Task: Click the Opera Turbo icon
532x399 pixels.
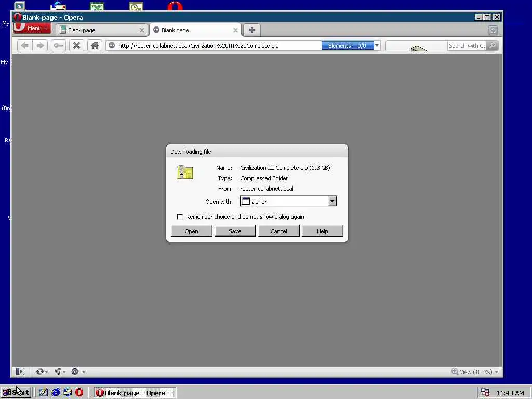Action: [x=75, y=371]
